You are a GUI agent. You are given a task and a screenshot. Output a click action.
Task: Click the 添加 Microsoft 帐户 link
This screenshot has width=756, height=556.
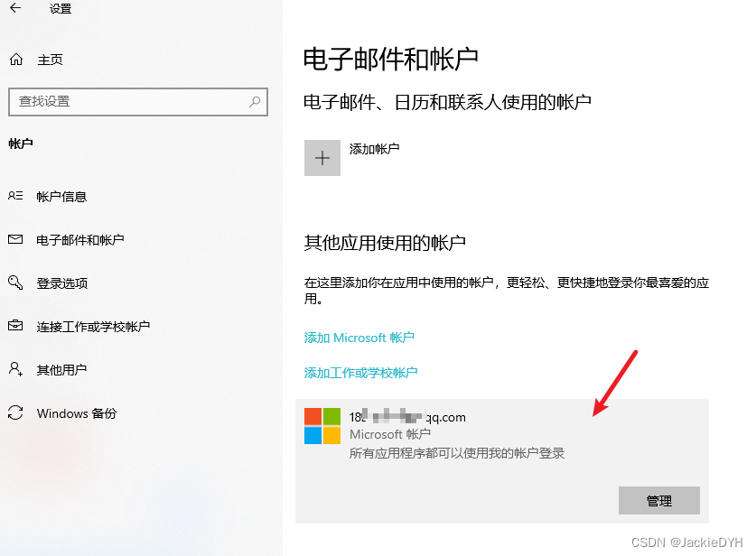pyautogui.click(x=359, y=338)
